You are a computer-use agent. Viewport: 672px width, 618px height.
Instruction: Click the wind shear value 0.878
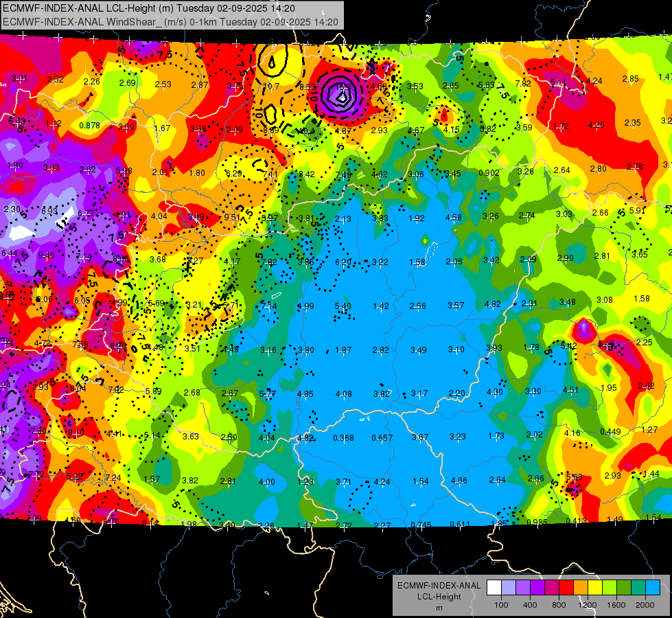point(89,125)
